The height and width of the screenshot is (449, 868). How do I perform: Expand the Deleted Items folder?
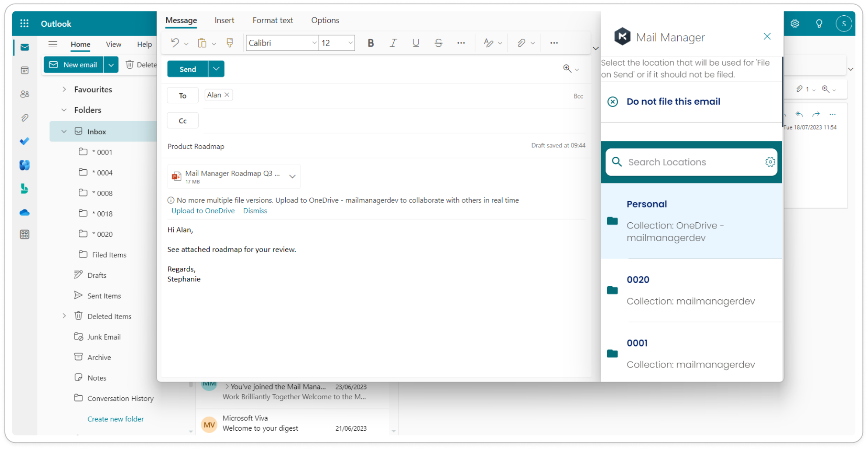click(64, 316)
